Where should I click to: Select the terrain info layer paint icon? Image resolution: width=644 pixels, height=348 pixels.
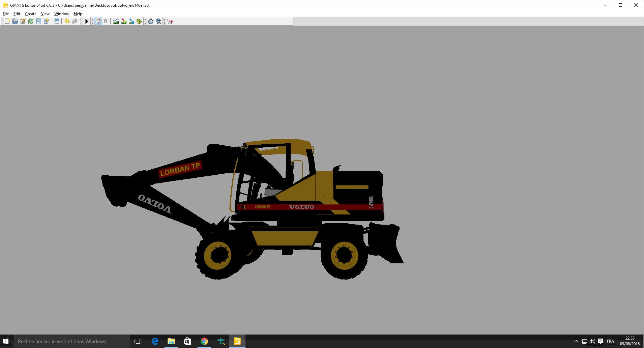click(x=131, y=21)
